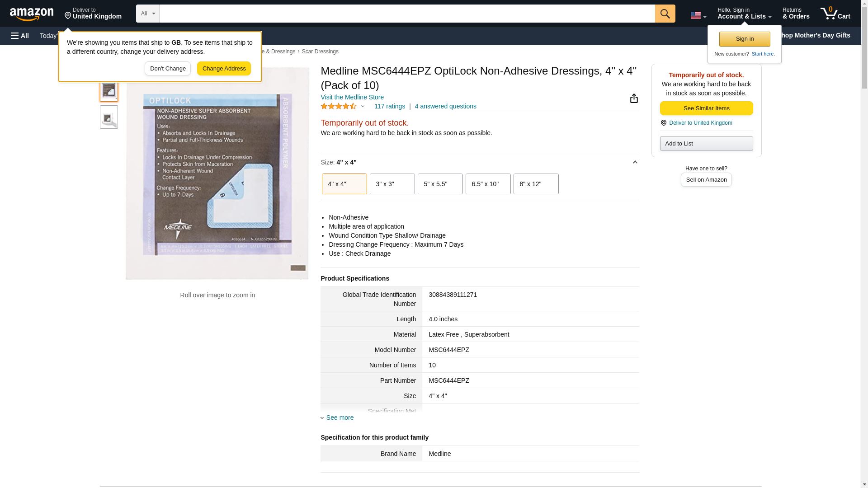868x488 pixels.
Task: Expand See more product specifications
Action: (340, 418)
